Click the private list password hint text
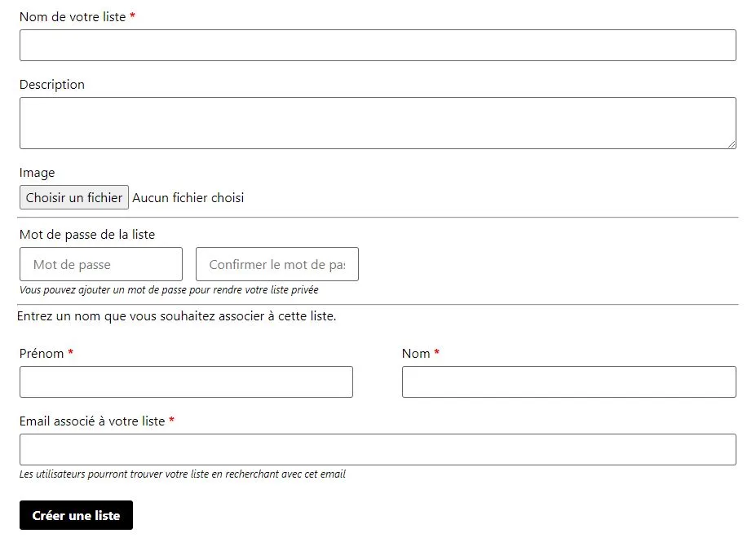756x551 pixels. point(169,290)
